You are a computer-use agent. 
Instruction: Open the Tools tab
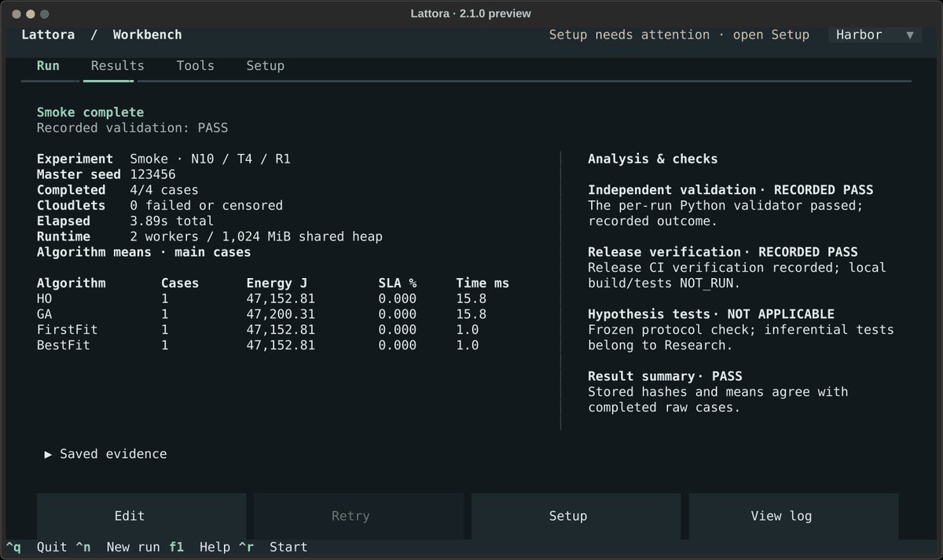(x=196, y=66)
